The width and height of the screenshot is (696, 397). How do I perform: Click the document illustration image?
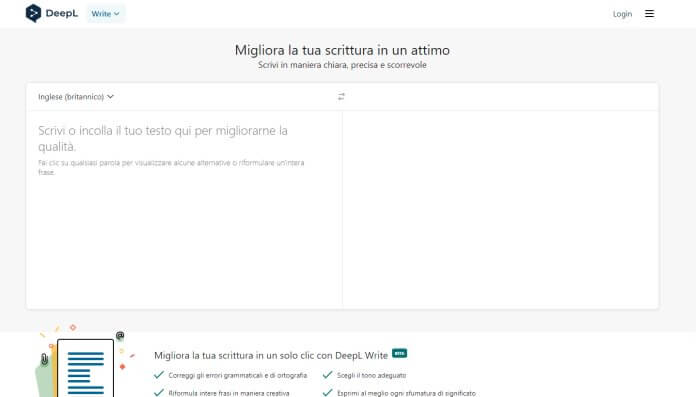84,361
